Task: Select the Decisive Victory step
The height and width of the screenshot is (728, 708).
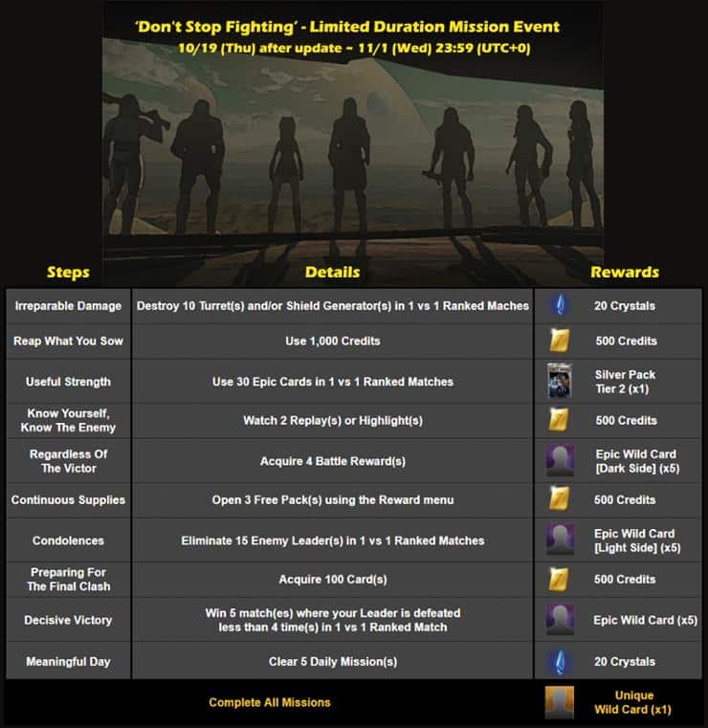Action: [68, 620]
